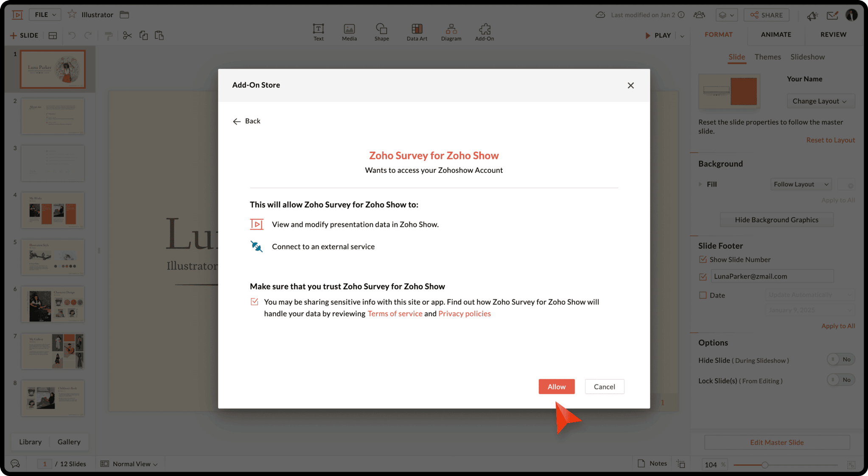The width and height of the screenshot is (868, 476).
Task: Open the Diagram tool
Action: (x=451, y=32)
